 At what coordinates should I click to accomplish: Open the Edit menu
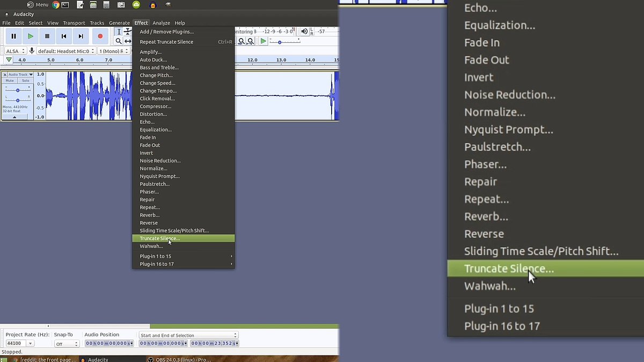pyautogui.click(x=20, y=23)
